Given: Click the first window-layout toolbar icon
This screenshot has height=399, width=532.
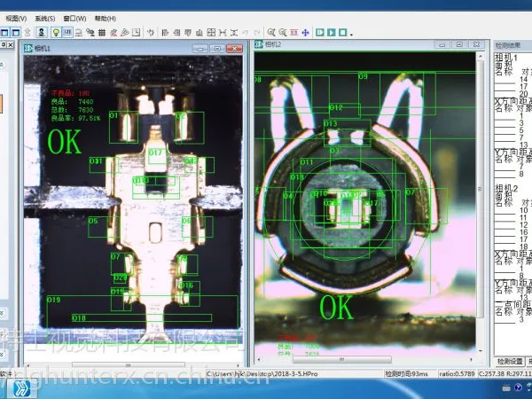Looking at the screenshot, I should [4, 33].
